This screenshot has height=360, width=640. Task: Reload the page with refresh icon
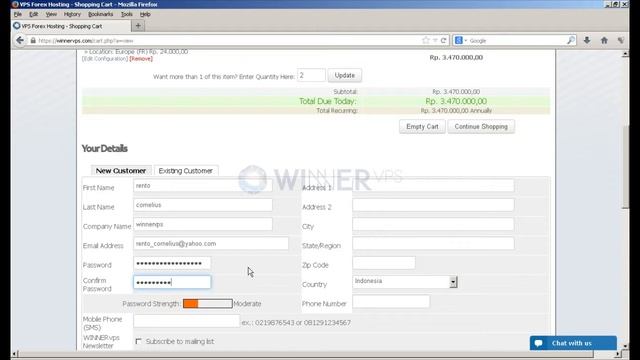pyautogui.click(x=443, y=40)
